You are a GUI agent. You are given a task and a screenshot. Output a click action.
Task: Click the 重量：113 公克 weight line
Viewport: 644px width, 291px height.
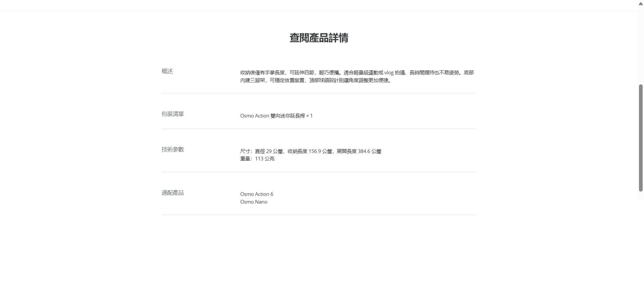click(257, 159)
